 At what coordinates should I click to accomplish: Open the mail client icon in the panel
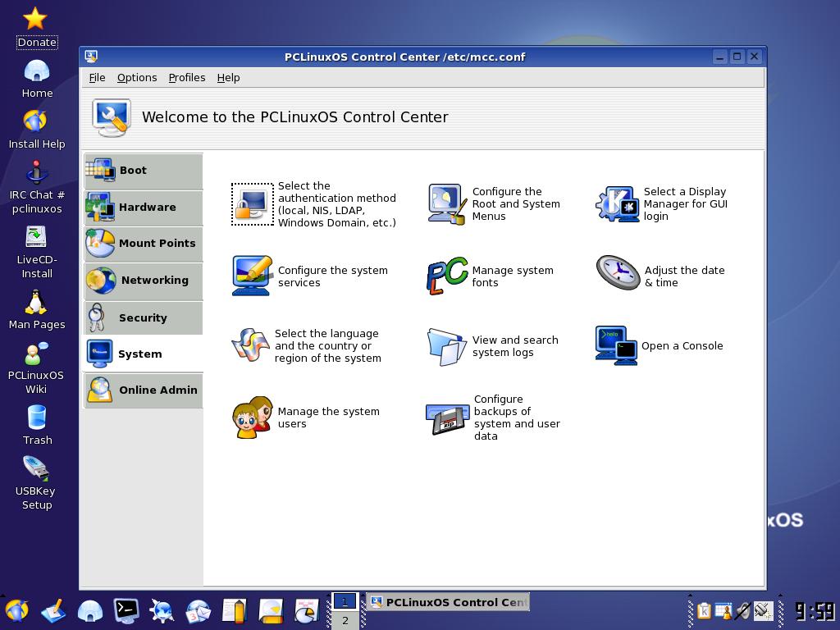[x=199, y=610]
